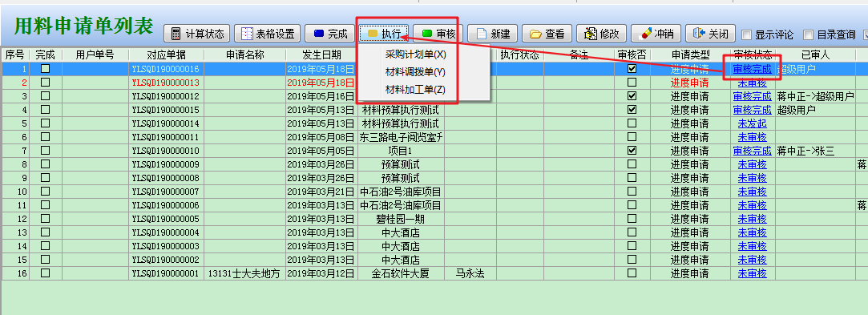Click 2019年03月21日 date cell

[x=321, y=192]
